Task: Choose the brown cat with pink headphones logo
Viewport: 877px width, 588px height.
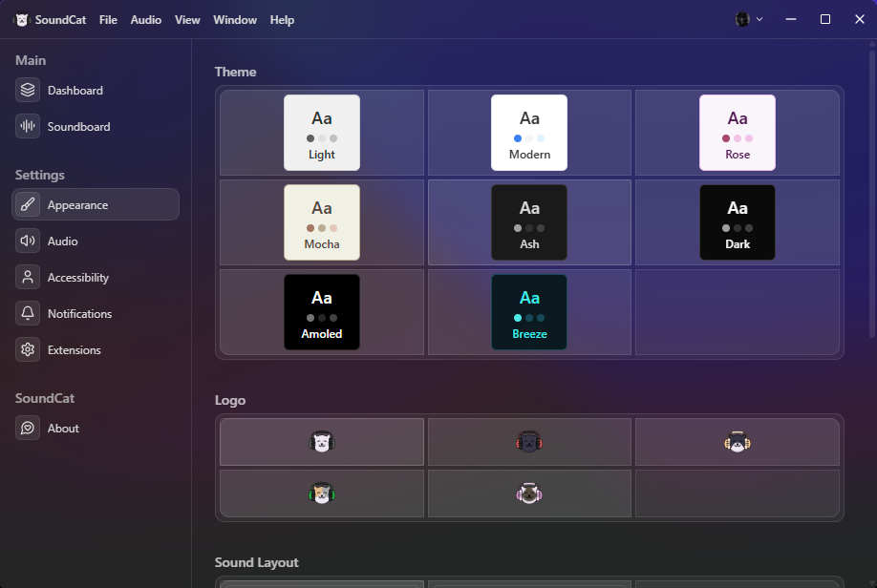Action: [x=529, y=493]
